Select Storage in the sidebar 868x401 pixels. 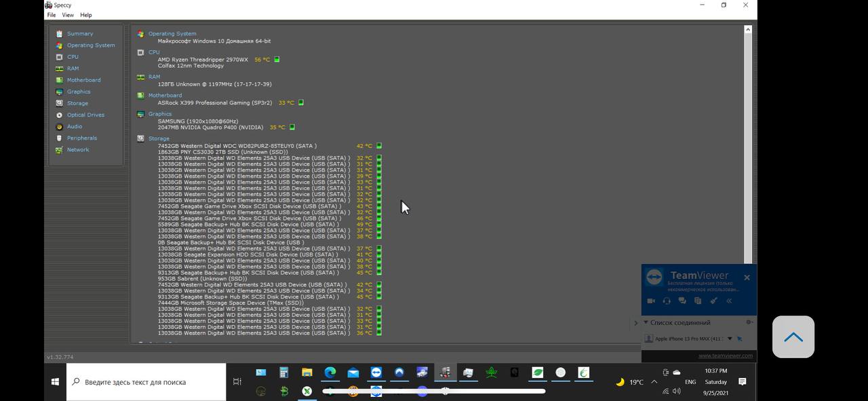click(x=77, y=103)
